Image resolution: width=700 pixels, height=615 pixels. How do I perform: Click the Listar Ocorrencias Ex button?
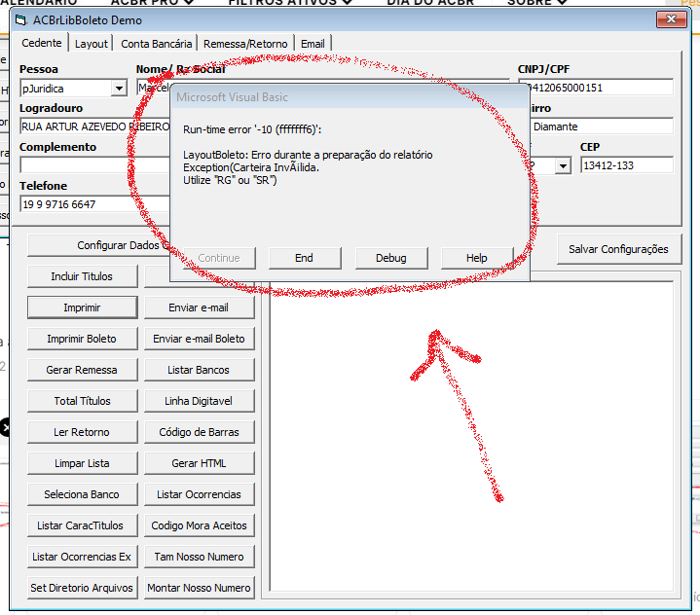pos(82,557)
